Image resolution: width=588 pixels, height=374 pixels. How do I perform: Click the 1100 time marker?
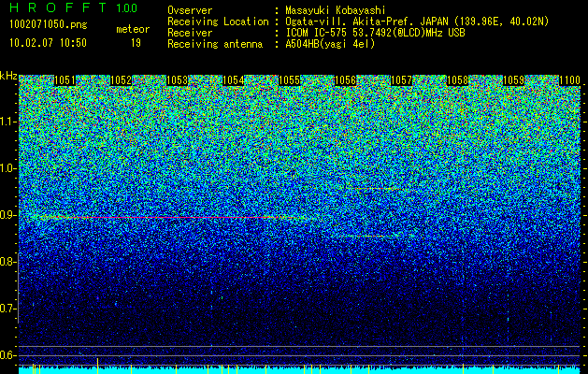(570, 80)
